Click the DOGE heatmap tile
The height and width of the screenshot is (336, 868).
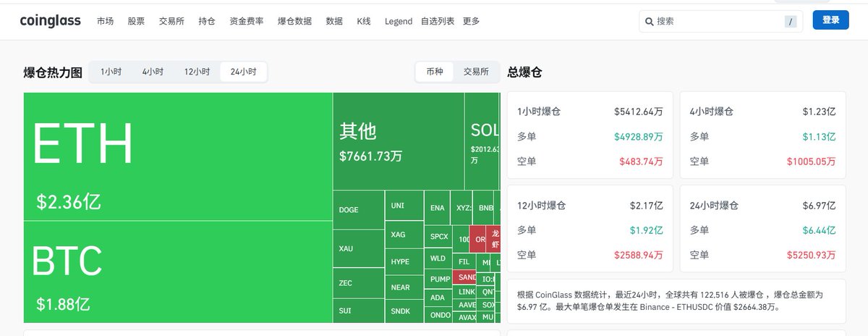click(358, 210)
